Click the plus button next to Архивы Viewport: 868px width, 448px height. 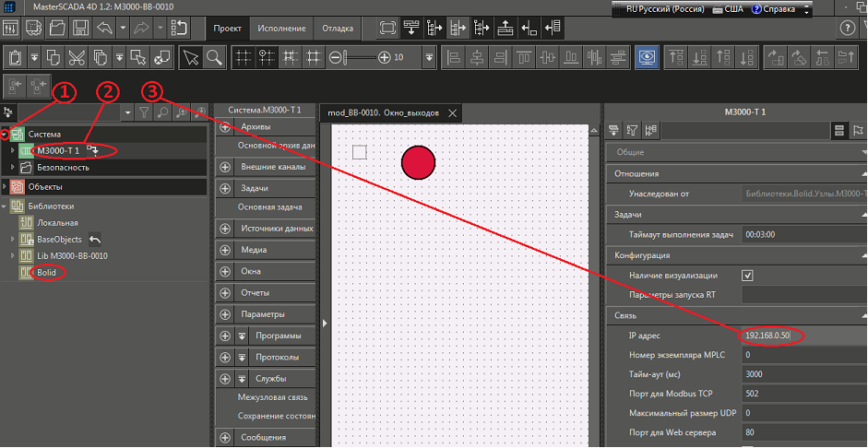[225, 126]
